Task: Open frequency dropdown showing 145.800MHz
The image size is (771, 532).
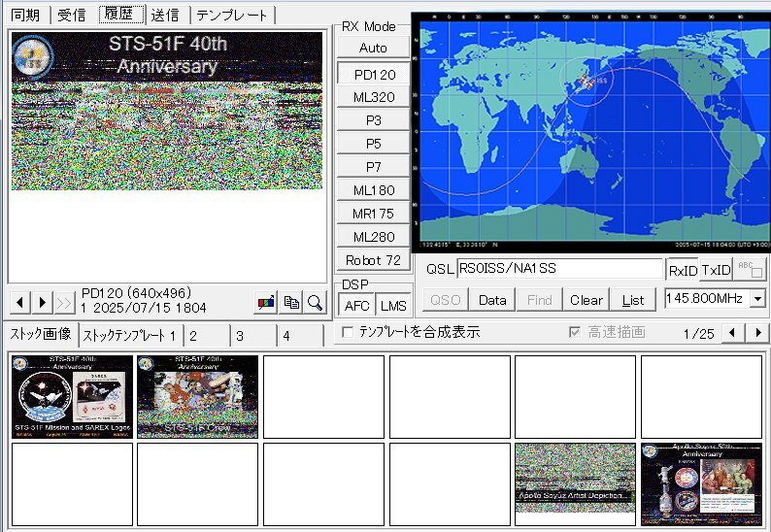Action: [758, 298]
